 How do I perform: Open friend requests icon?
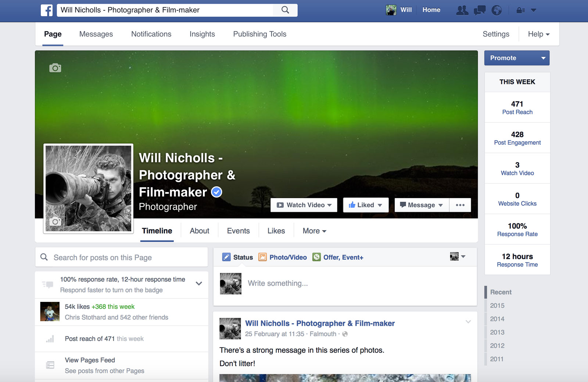462,11
